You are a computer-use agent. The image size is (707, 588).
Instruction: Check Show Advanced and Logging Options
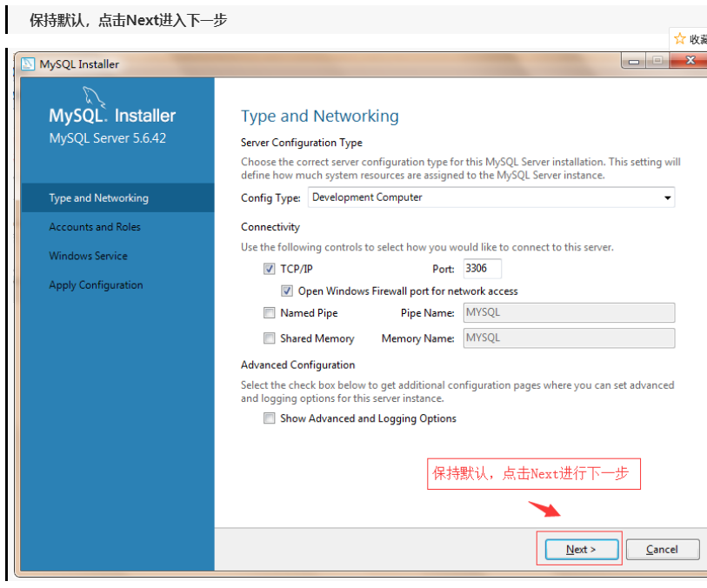270,418
